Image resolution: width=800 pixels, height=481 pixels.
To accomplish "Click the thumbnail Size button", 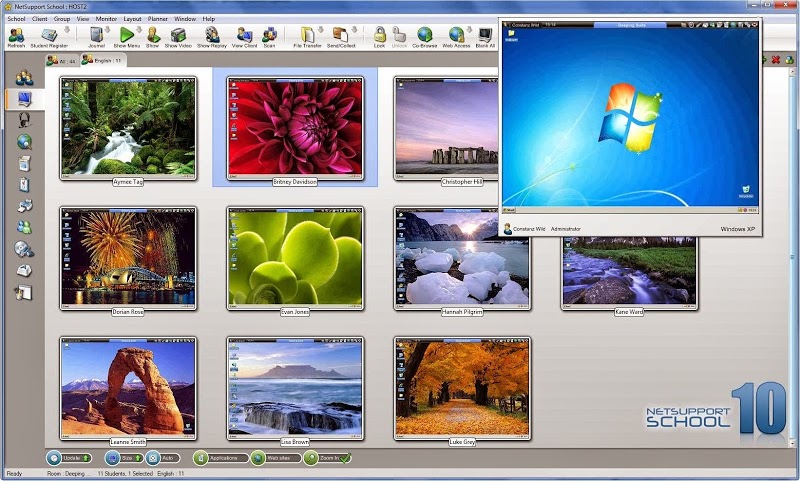I will [124, 458].
